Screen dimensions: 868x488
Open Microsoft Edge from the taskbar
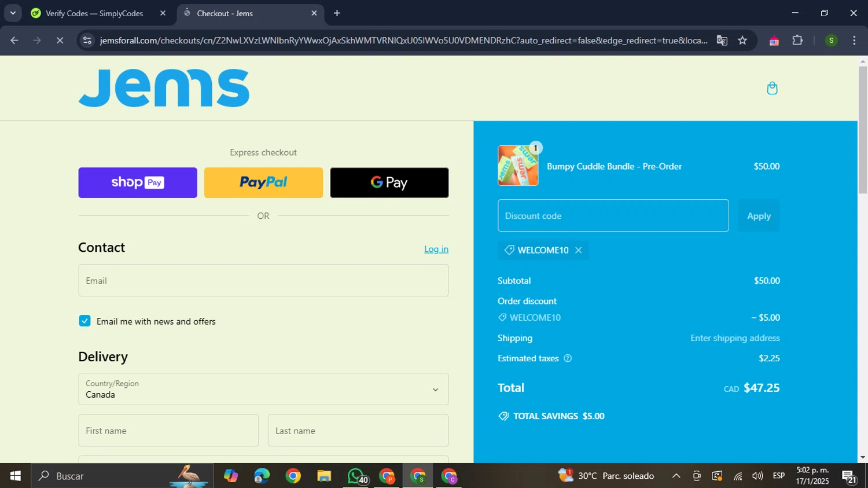pyautogui.click(x=262, y=476)
